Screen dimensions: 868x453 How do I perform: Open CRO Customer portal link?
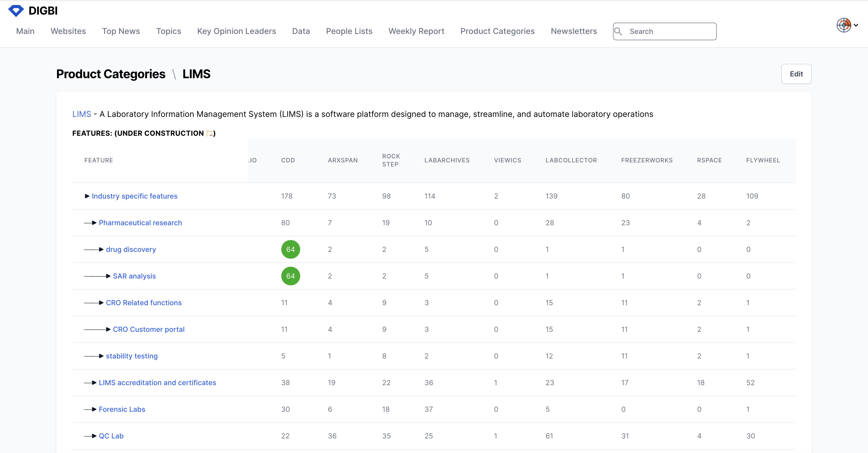(x=149, y=329)
